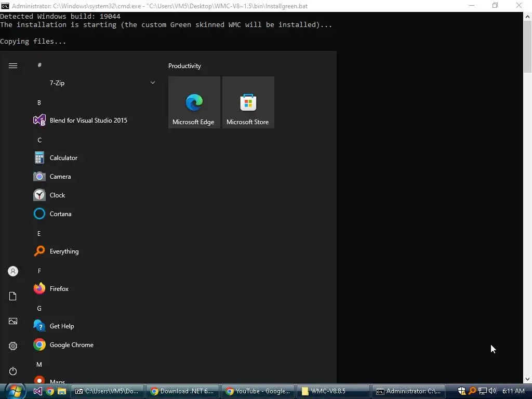Viewport: 532px width, 399px height.
Task: Click the security shield tray icon
Action: tap(462, 391)
